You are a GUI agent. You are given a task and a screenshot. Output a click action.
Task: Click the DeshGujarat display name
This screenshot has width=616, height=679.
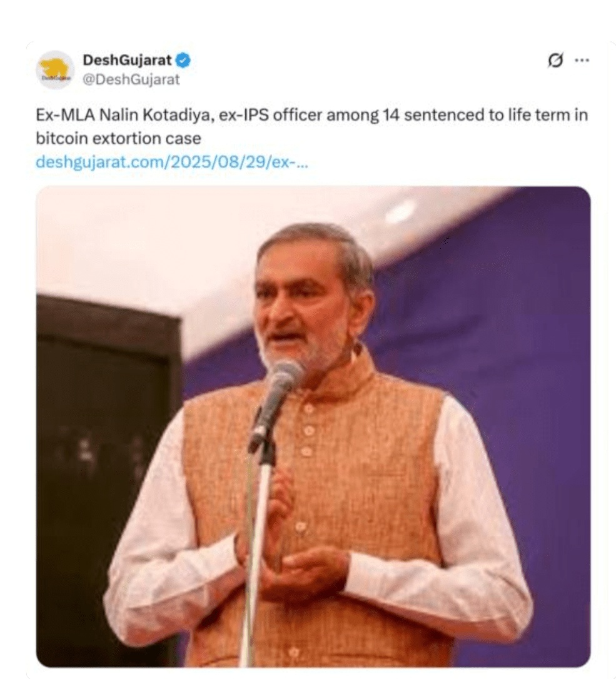click(127, 60)
